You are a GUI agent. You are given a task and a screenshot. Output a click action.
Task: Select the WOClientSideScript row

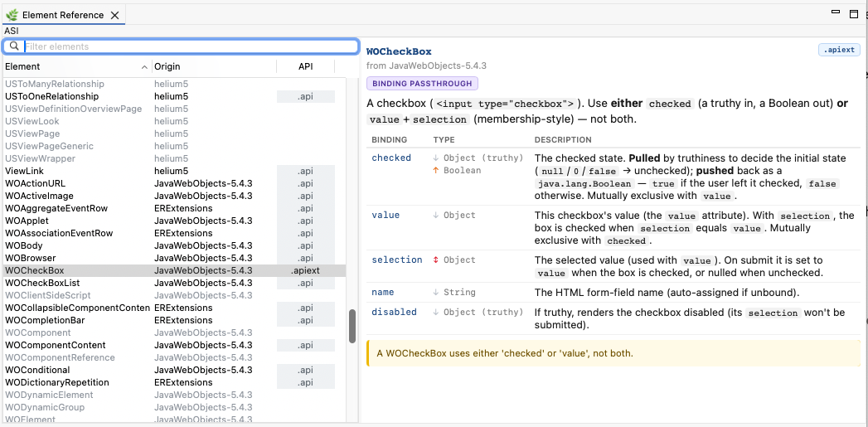pos(174,295)
